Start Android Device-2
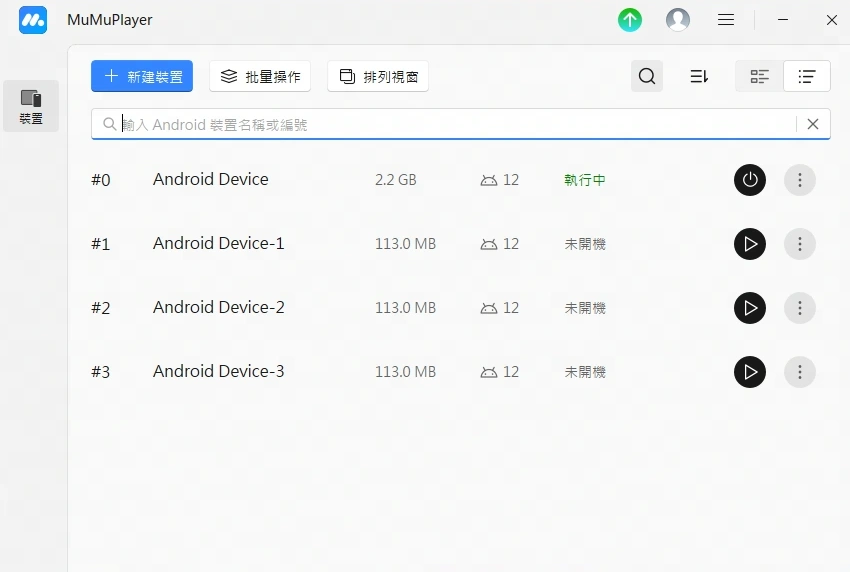The height and width of the screenshot is (572, 850). tap(750, 307)
